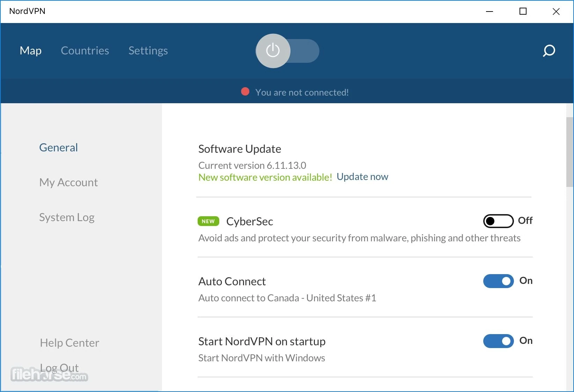Image resolution: width=574 pixels, height=392 pixels.
Task: Open the System Log section
Action: pyautogui.click(x=67, y=217)
